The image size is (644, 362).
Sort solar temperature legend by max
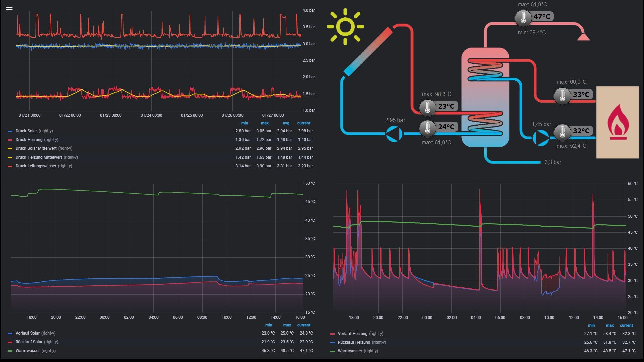(287, 325)
